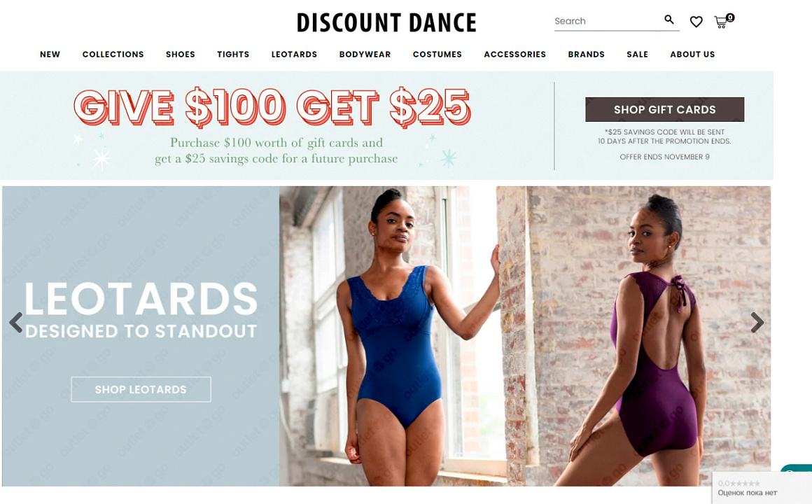The image size is (812, 504).
Task: Focus the Search input field
Action: tap(607, 21)
